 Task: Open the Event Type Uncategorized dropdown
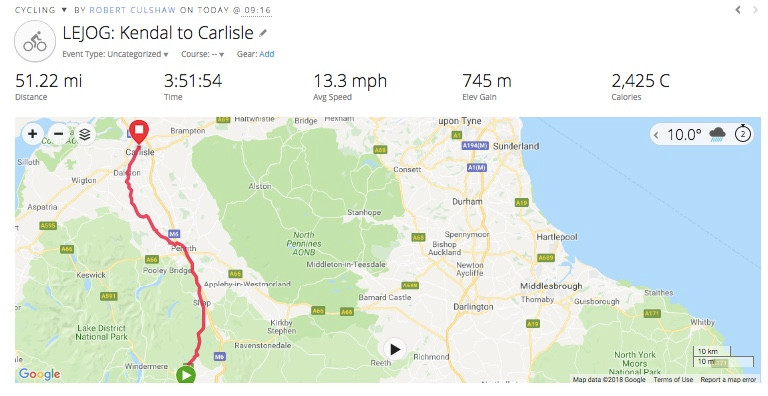[x=115, y=54]
